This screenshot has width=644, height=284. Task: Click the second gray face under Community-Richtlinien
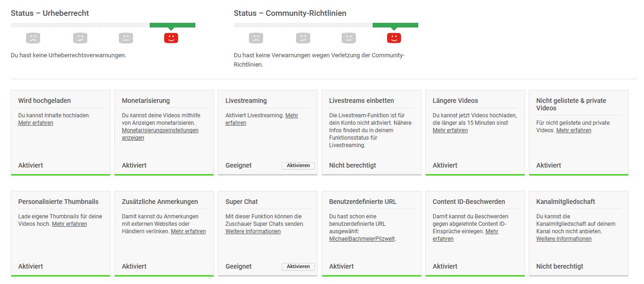tap(303, 38)
